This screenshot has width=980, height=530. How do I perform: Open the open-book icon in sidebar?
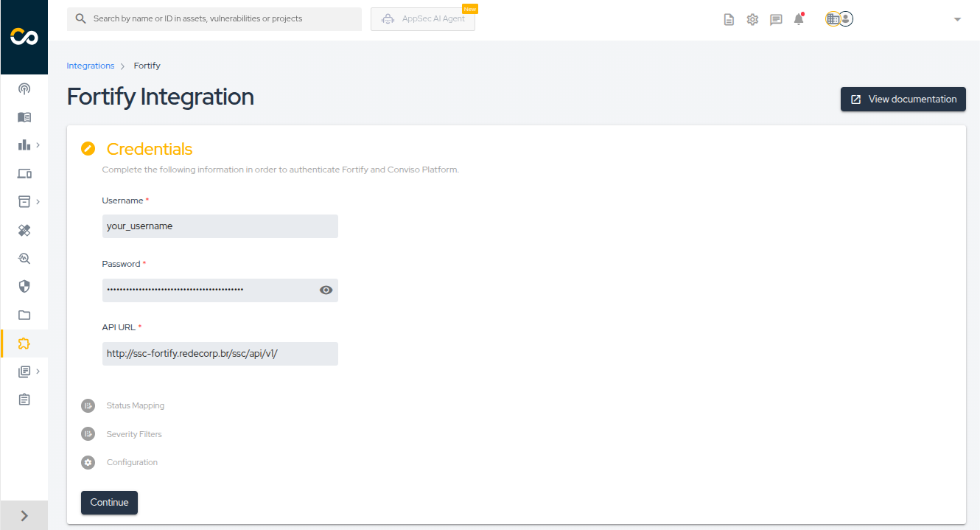[x=24, y=117]
